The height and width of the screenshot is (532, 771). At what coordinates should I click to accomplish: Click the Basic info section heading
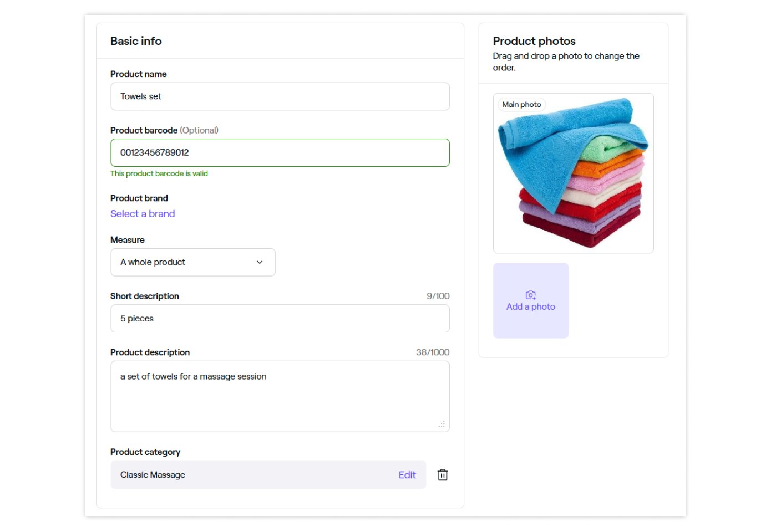pyautogui.click(x=136, y=41)
